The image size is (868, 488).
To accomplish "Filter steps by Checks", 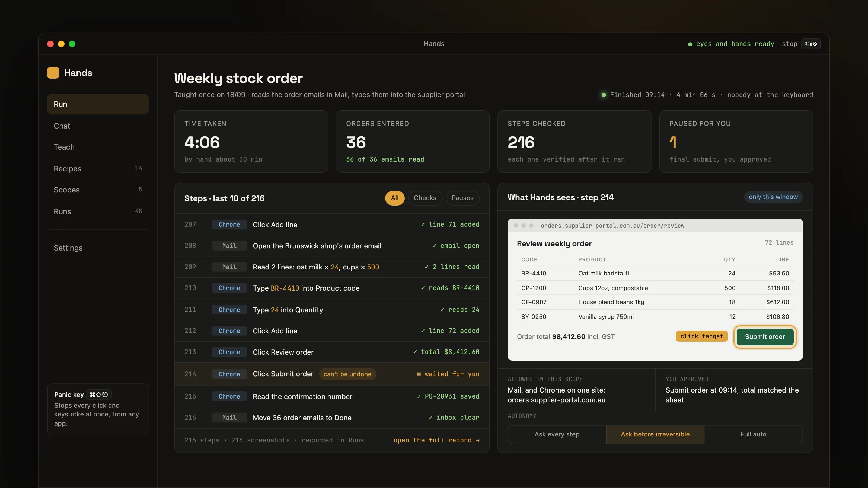I will click(x=425, y=198).
